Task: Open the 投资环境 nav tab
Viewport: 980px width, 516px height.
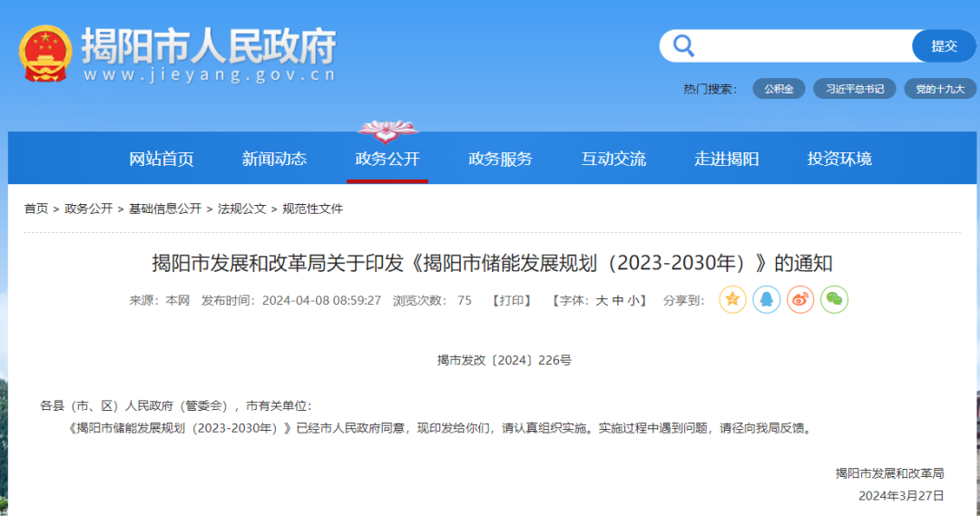Action: click(x=839, y=159)
